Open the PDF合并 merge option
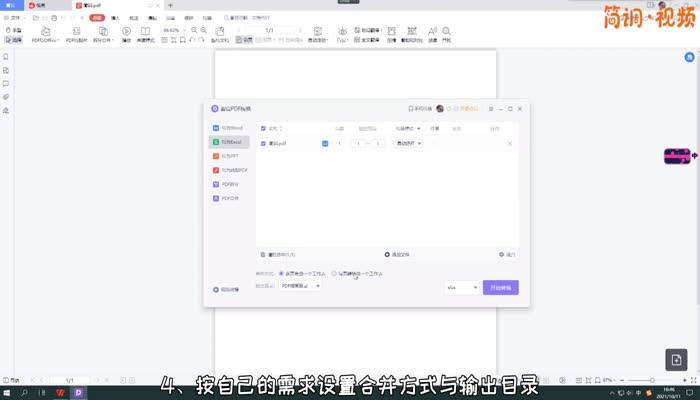The image size is (700, 400). point(228,199)
